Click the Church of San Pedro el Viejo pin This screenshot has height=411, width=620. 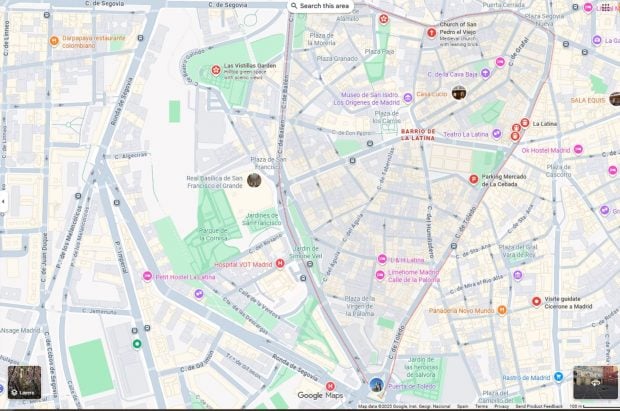coord(432,32)
